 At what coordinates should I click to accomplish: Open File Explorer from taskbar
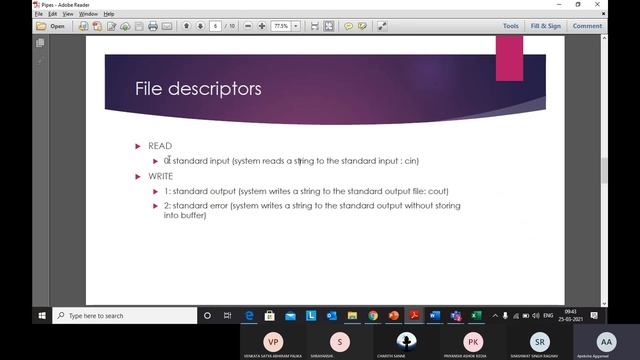click(352, 316)
